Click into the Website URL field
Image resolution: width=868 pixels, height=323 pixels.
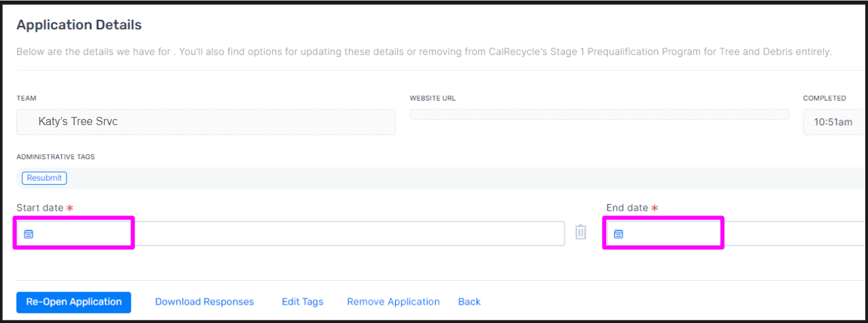point(599,114)
